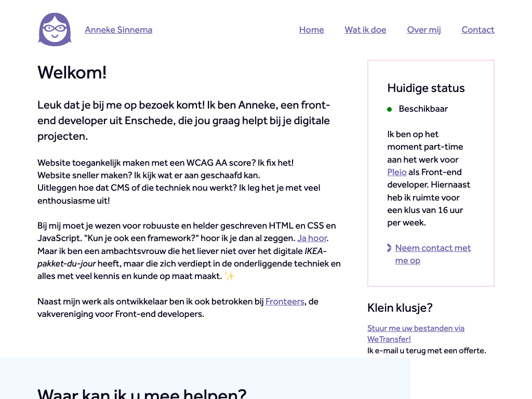The image size is (532, 399).
Task: Click the purple avatar logo with glasses
Action: (55, 30)
